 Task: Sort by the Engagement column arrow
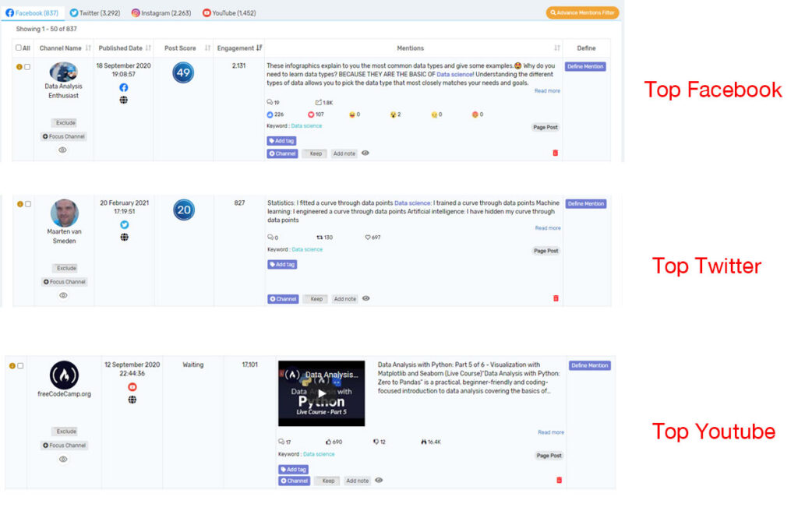click(x=258, y=48)
